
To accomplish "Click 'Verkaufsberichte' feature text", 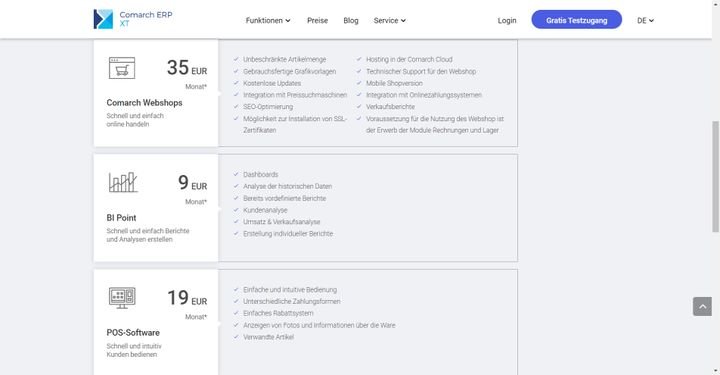I will pos(390,107).
